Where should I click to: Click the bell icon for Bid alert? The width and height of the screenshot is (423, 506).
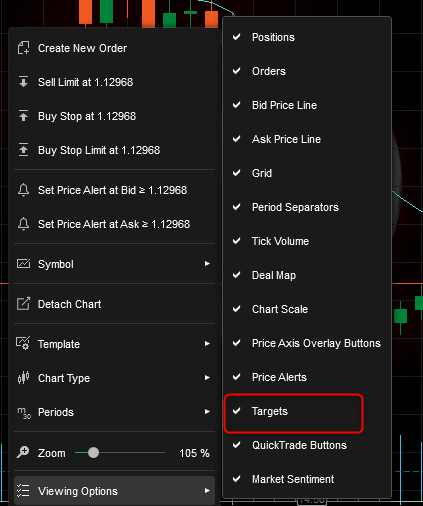coord(23,190)
